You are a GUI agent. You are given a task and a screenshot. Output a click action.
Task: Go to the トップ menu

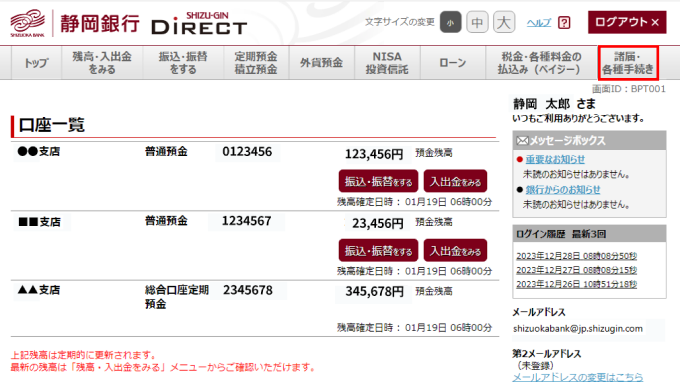pos(36,63)
